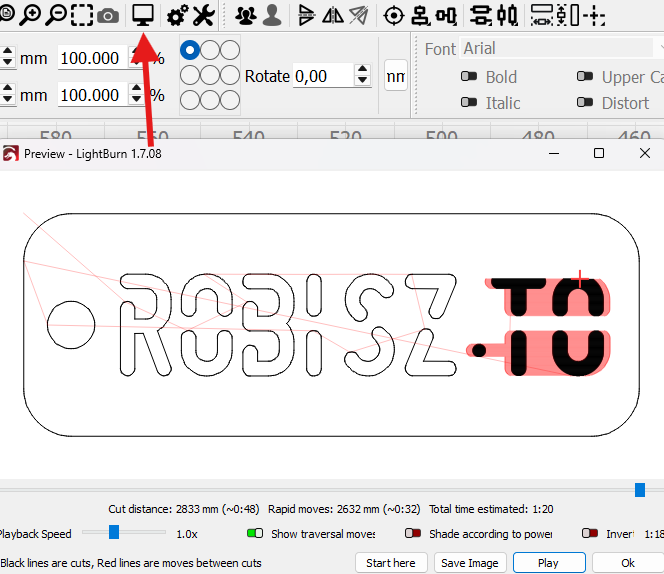Toggle Show traversal moves switch
664x574 pixels.
[254, 534]
